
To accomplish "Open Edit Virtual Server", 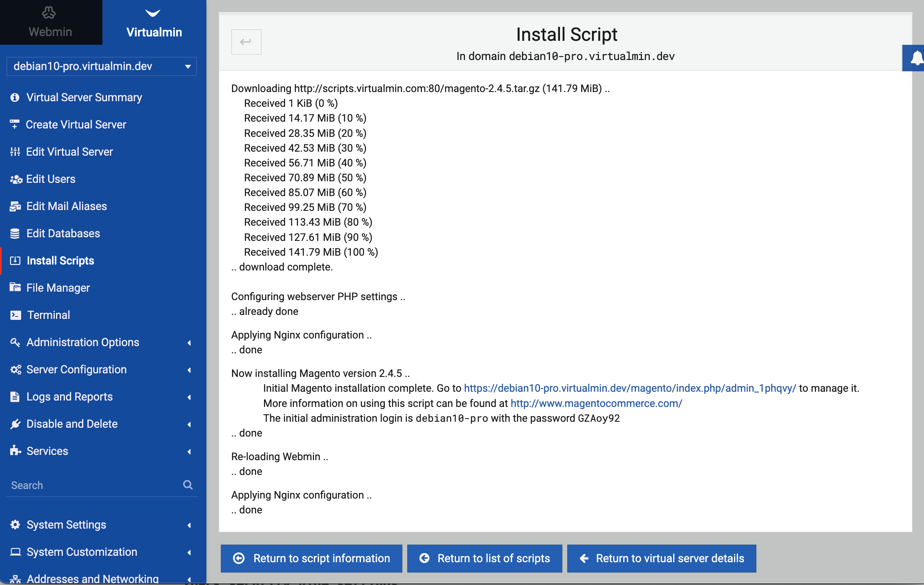I will 70,152.
